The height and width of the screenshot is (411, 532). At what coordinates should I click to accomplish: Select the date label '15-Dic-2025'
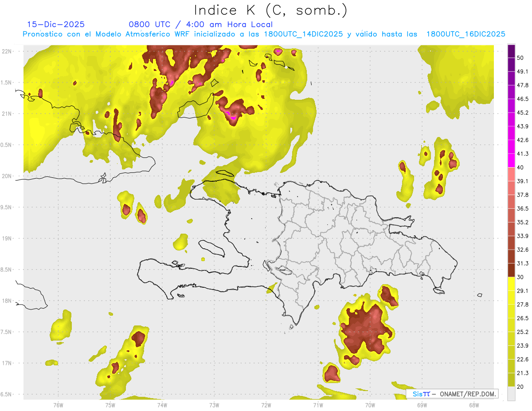click(56, 24)
